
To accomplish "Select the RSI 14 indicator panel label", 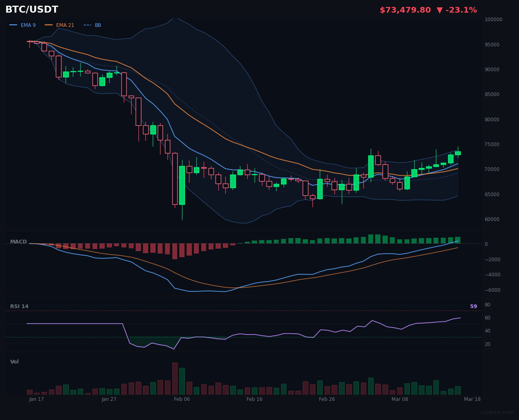I will [19, 306].
